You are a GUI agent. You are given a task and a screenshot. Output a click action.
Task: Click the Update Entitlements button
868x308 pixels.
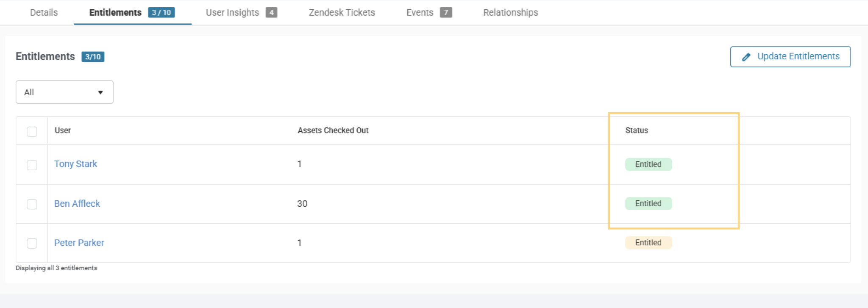click(790, 57)
